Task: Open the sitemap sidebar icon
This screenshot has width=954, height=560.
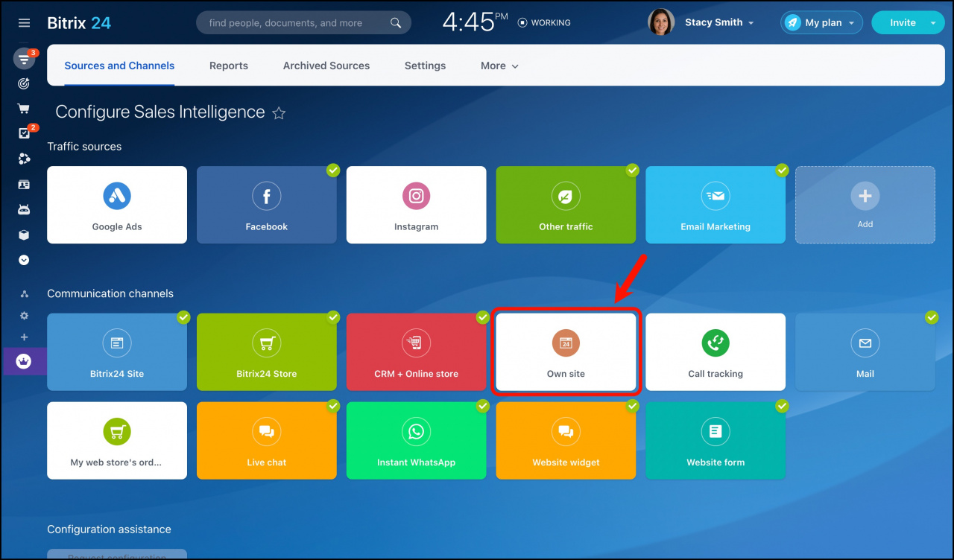Action: tap(24, 294)
